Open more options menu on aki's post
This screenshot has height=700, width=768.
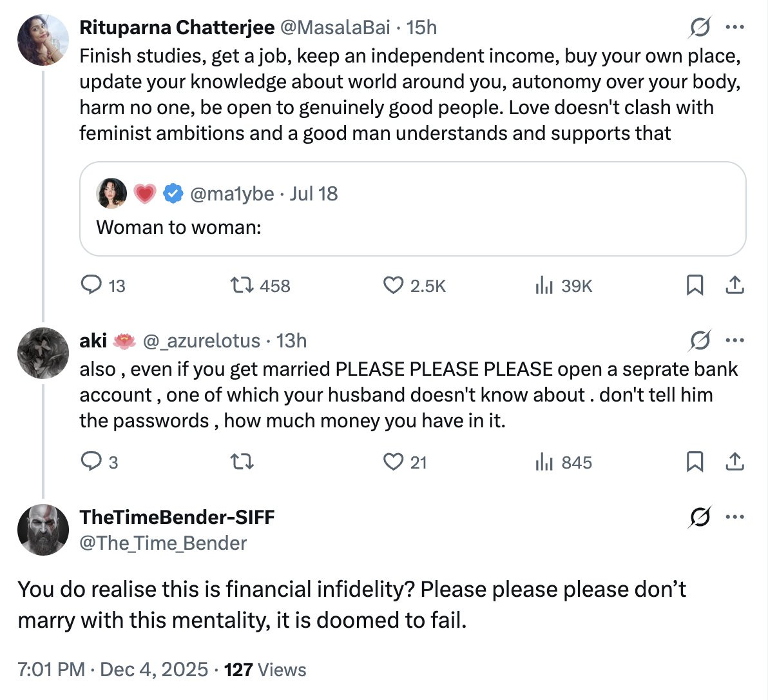(x=735, y=340)
